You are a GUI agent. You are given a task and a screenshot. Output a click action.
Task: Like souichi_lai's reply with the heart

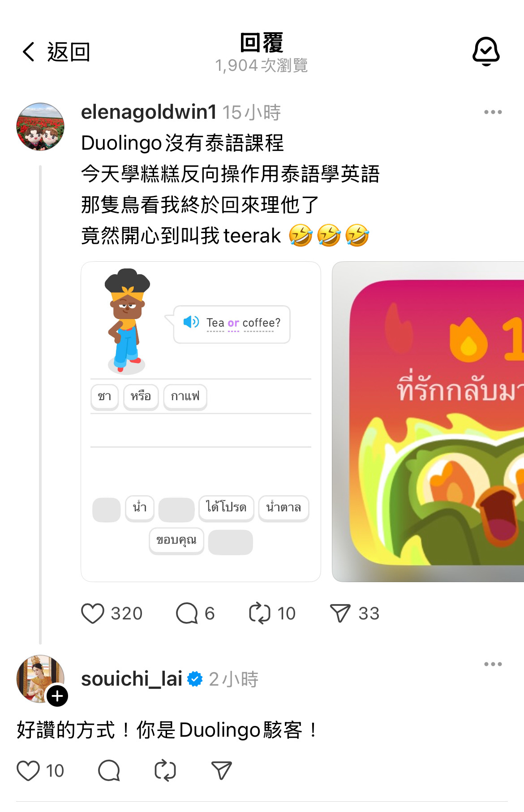pos(28,771)
